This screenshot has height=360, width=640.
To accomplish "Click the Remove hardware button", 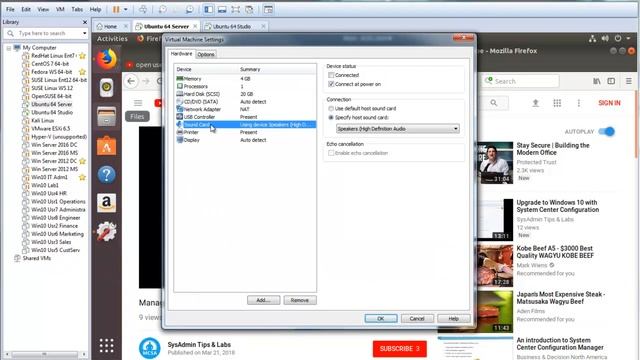I will click(x=300, y=300).
